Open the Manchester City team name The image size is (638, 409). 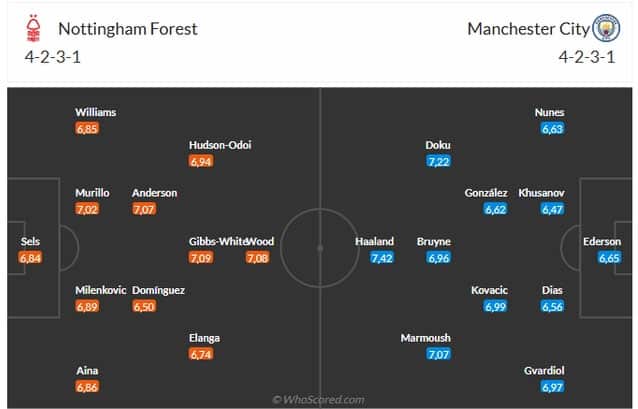pyautogui.click(x=528, y=29)
